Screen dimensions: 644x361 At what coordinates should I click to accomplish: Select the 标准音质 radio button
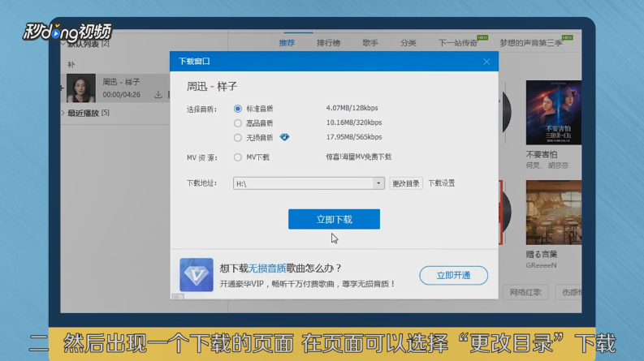click(x=238, y=109)
